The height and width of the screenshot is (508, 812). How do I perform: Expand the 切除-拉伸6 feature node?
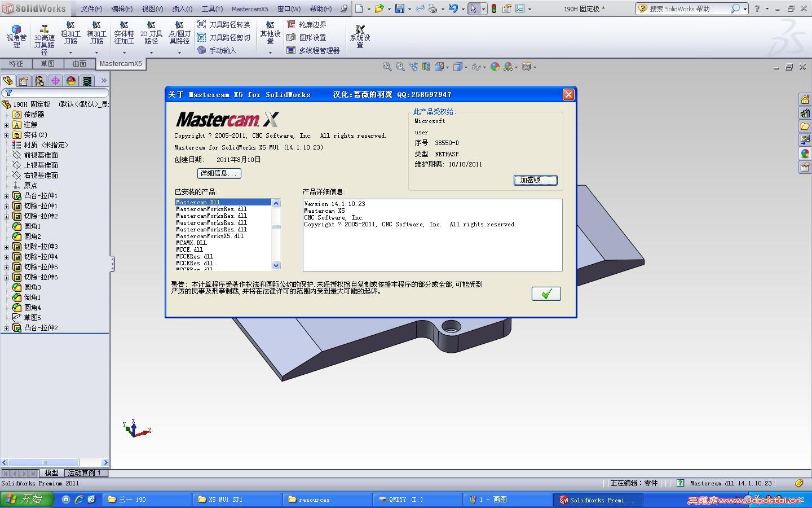point(7,278)
